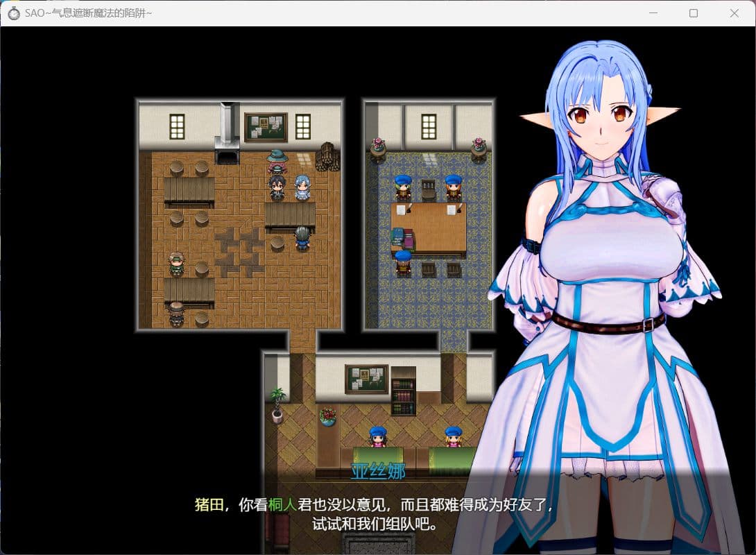Click the wooden barrels in the tavern corner
The width and height of the screenshot is (756, 555).
327,156
